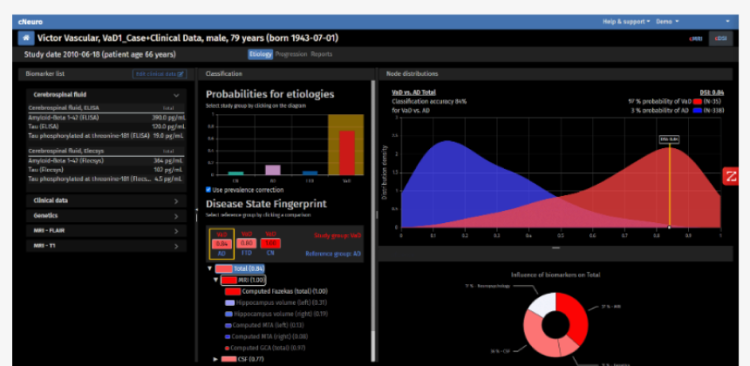The width and height of the screenshot is (750, 366).
Task: Switch to the cMRI tool
Action: (695, 39)
